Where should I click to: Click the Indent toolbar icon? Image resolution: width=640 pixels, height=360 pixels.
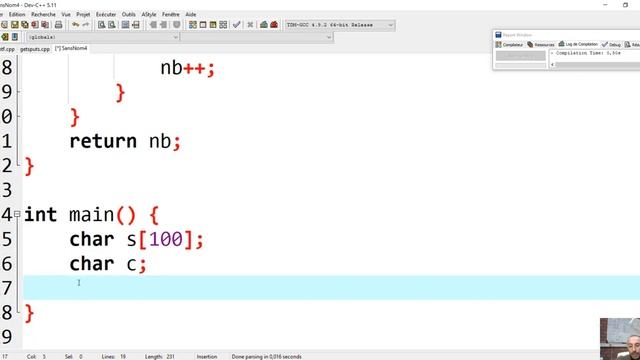[x=153, y=25]
